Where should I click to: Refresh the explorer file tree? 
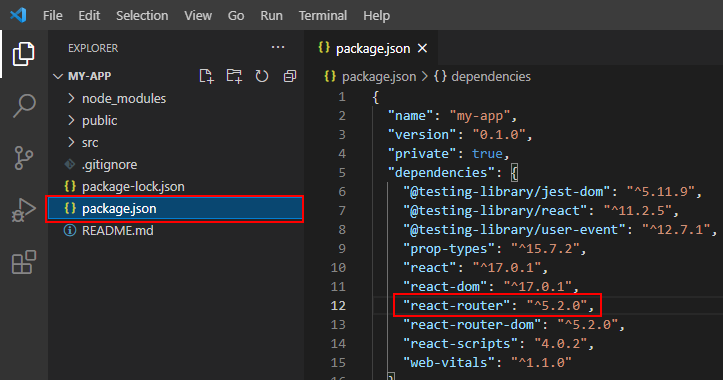[x=262, y=76]
